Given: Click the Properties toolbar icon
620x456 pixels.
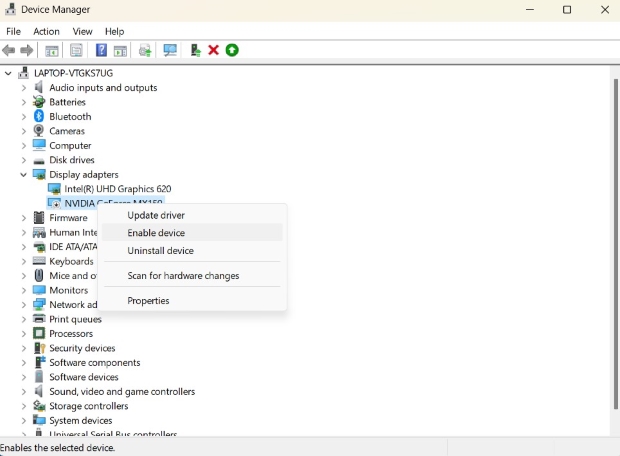Looking at the screenshot, I should [x=76, y=50].
